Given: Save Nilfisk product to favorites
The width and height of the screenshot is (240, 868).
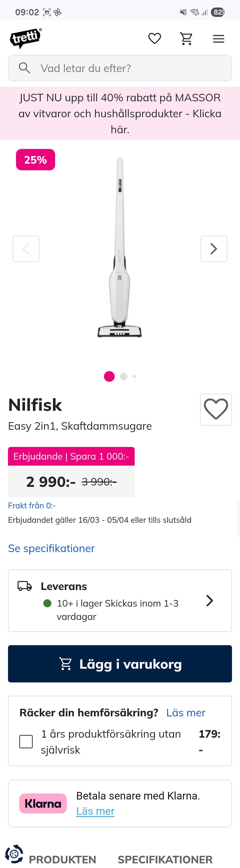Looking at the screenshot, I should pyautogui.click(x=216, y=409).
